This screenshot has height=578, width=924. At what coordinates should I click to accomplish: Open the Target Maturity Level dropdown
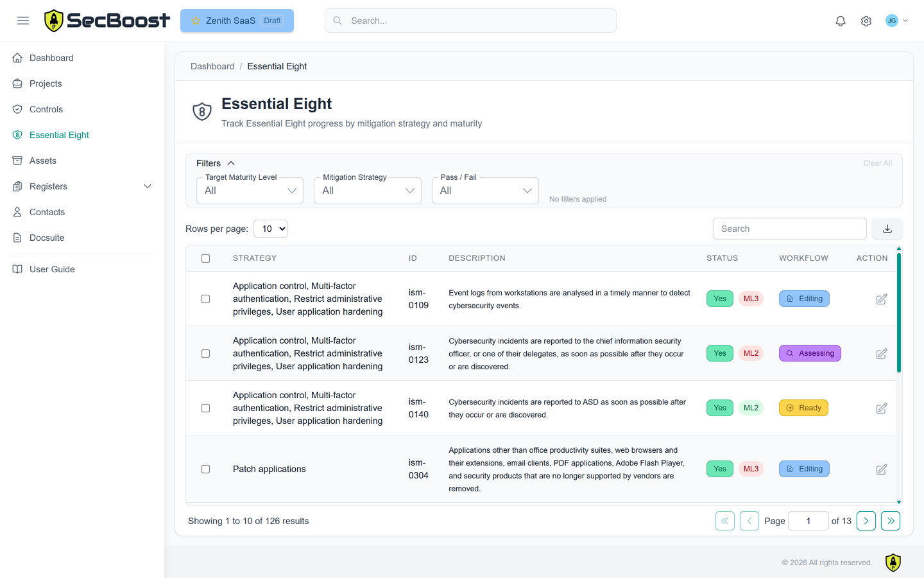(250, 190)
